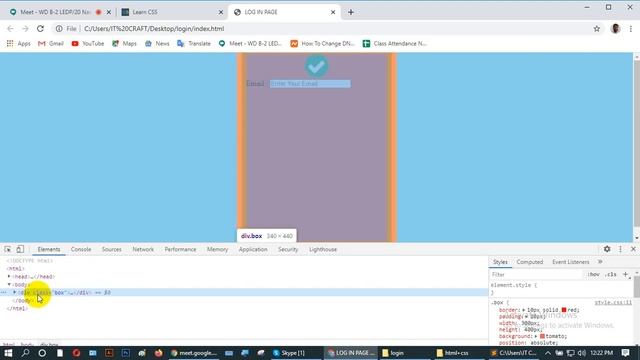Select the Elements tab in DevTools
Viewport: 640px width, 360px height.
pos(49,249)
